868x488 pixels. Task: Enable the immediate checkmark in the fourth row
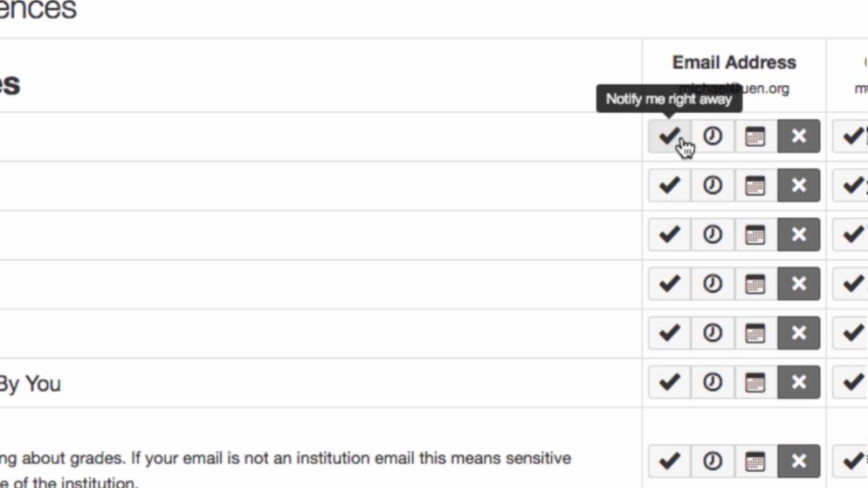(x=669, y=283)
